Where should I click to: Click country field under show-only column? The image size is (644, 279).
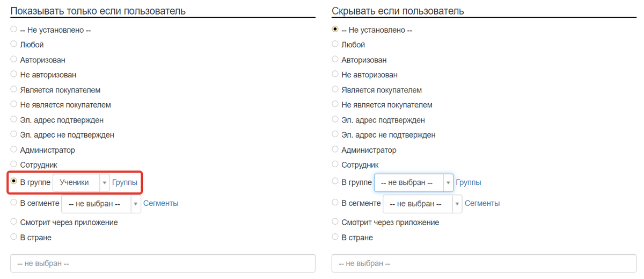(x=163, y=263)
